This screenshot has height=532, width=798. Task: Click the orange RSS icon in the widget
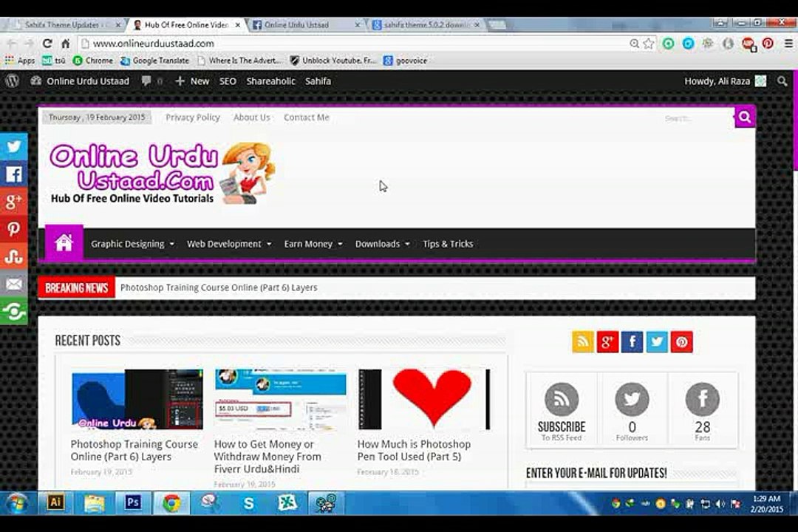coord(583,342)
